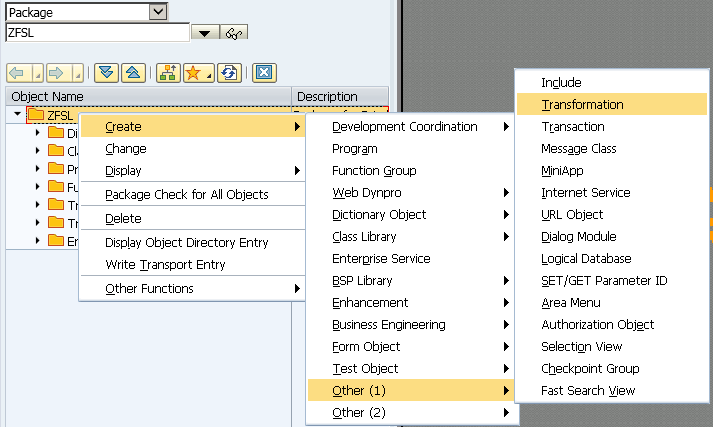Expand the first subfolder under ZFSL
This screenshot has height=427, width=713.
point(37,133)
